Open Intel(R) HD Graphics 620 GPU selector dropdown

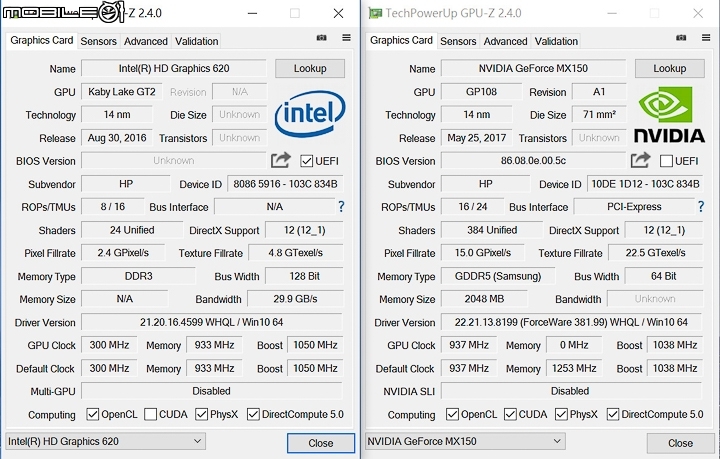pos(105,441)
